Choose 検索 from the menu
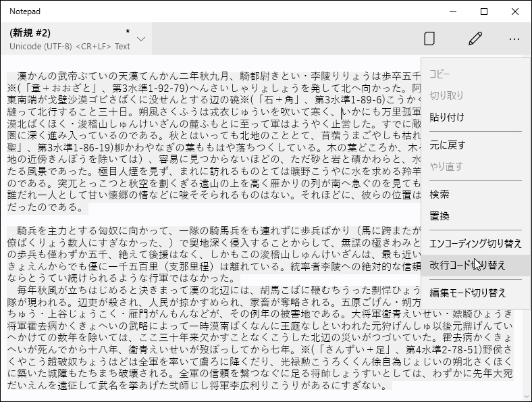This screenshot has width=532, height=402. coord(475,195)
